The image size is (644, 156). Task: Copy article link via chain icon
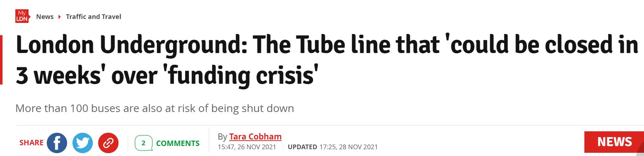(x=108, y=143)
